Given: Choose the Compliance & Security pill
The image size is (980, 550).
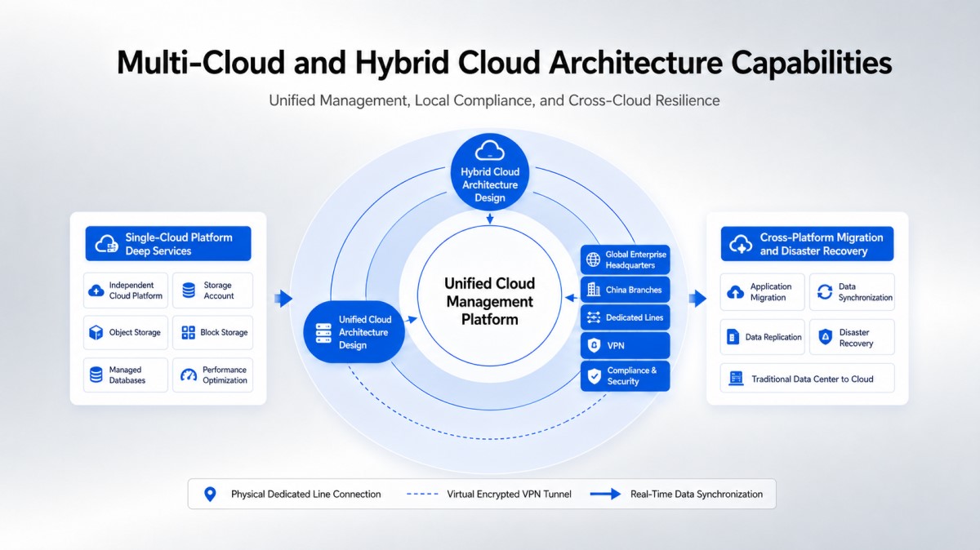Looking at the screenshot, I should (626, 375).
